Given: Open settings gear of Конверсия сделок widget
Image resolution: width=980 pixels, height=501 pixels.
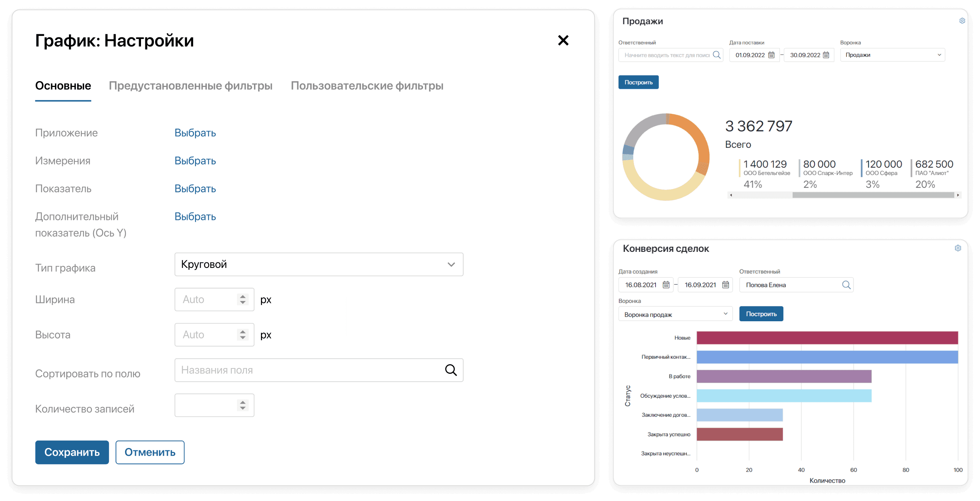Looking at the screenshot, I should pyautogui.click(x=958, y=248).
